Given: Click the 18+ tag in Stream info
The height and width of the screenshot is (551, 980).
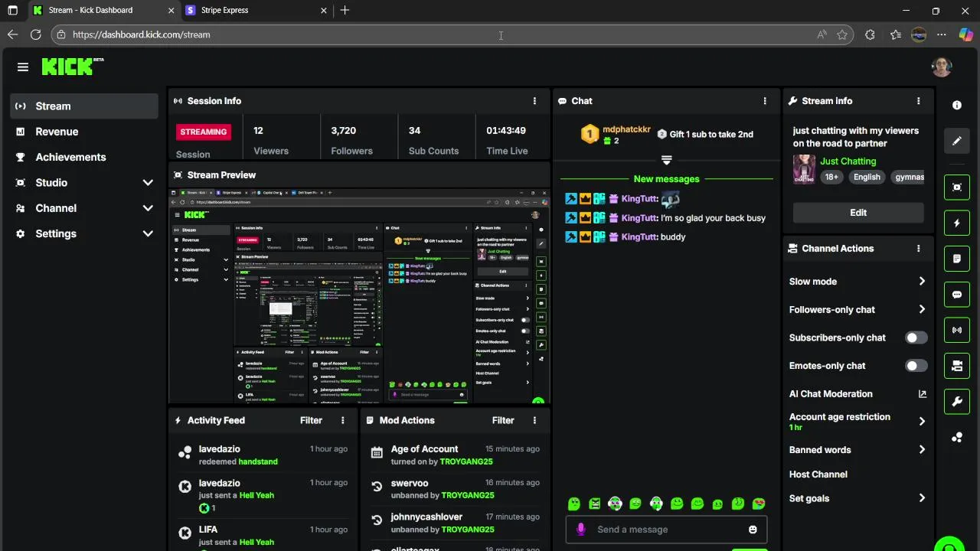Looking at the screenshot, I should (831, 177).
